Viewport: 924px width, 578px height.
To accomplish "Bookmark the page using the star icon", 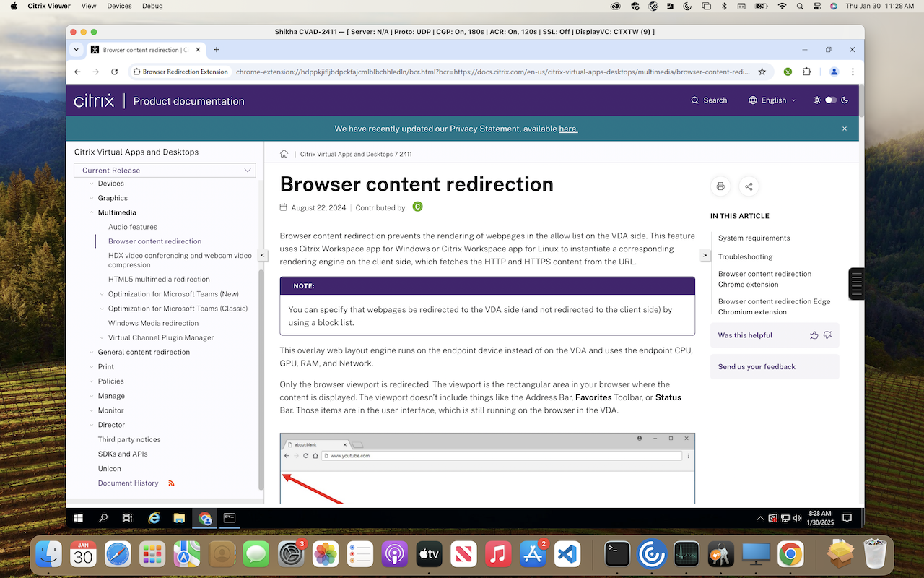I will coord(762,72).
